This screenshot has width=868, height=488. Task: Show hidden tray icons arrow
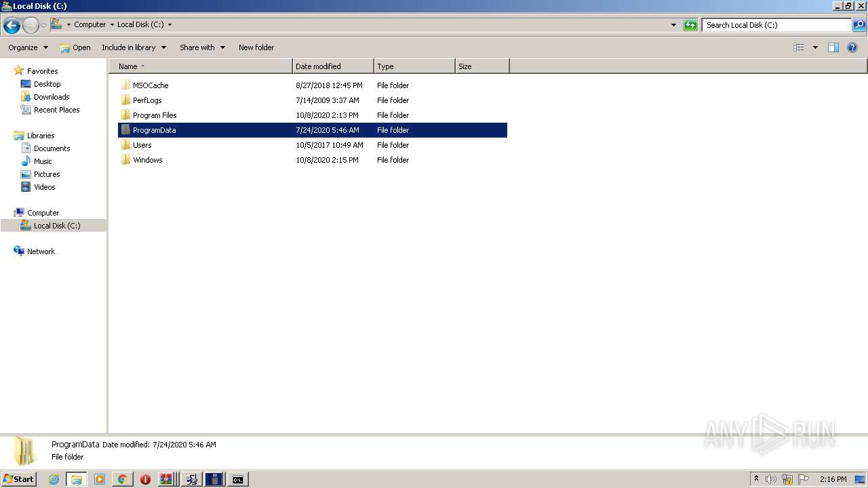click(x=756, y=479)
